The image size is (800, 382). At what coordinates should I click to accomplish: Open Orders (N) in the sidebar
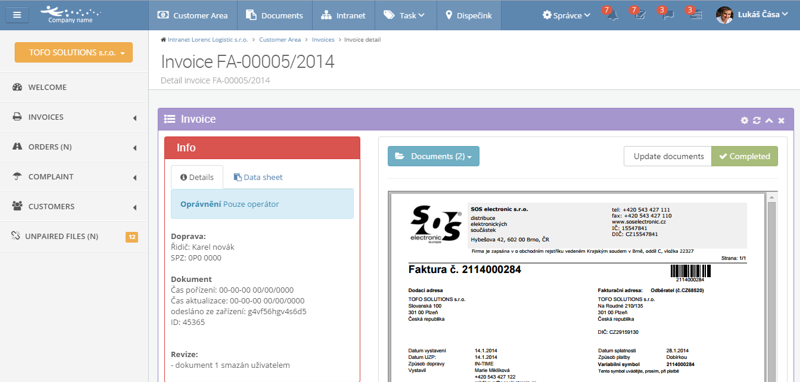click(x=74, y=147)
